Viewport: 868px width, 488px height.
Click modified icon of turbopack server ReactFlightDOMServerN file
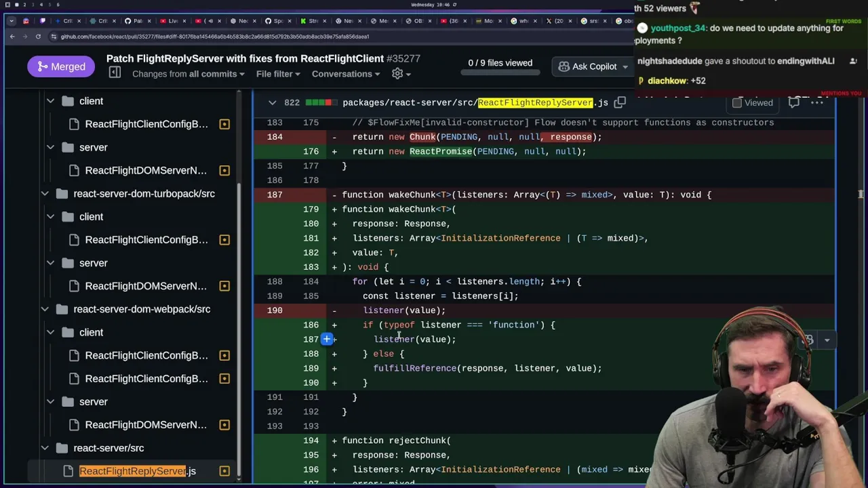(x=224, y=285)
